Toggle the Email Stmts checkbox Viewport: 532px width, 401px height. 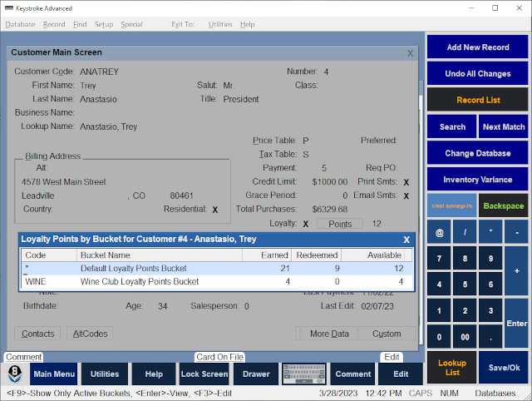click(406, 196)
